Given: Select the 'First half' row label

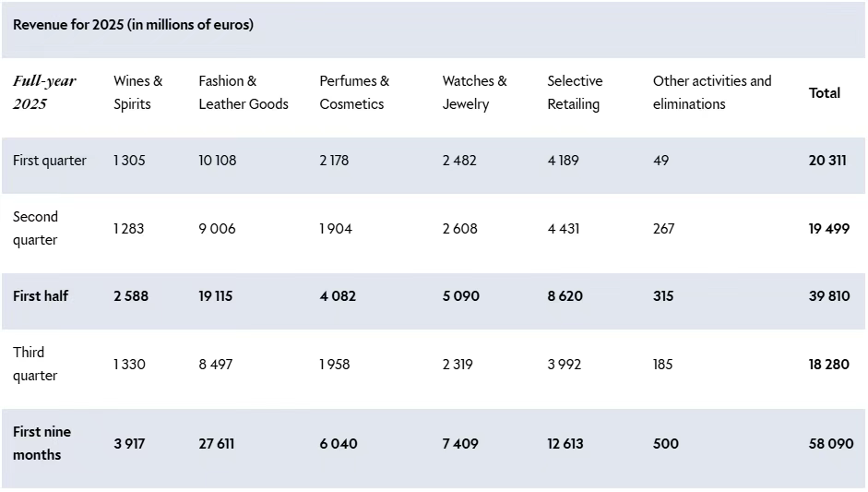Looking at the screenshot, I should [41, 296].
